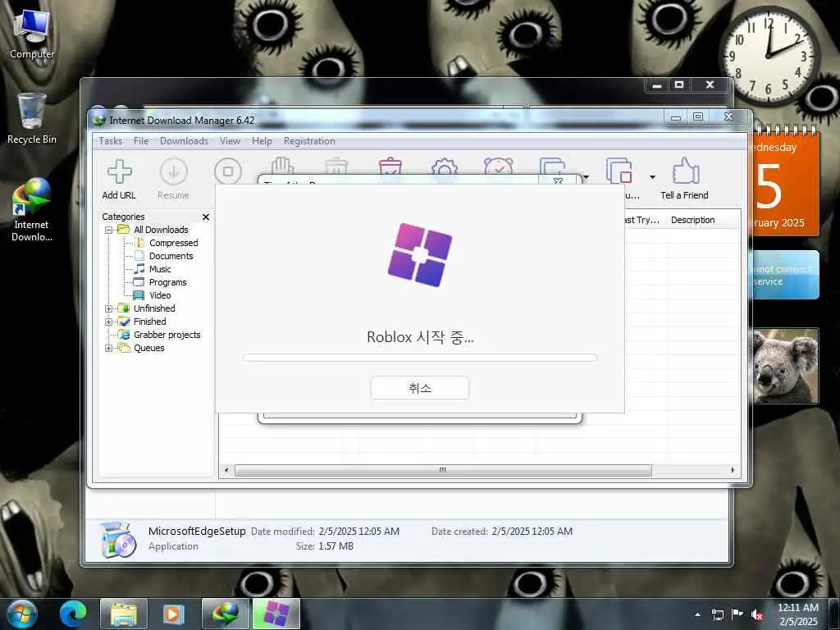Click the Roblox logo in the launcher

[x=420, y=255]
